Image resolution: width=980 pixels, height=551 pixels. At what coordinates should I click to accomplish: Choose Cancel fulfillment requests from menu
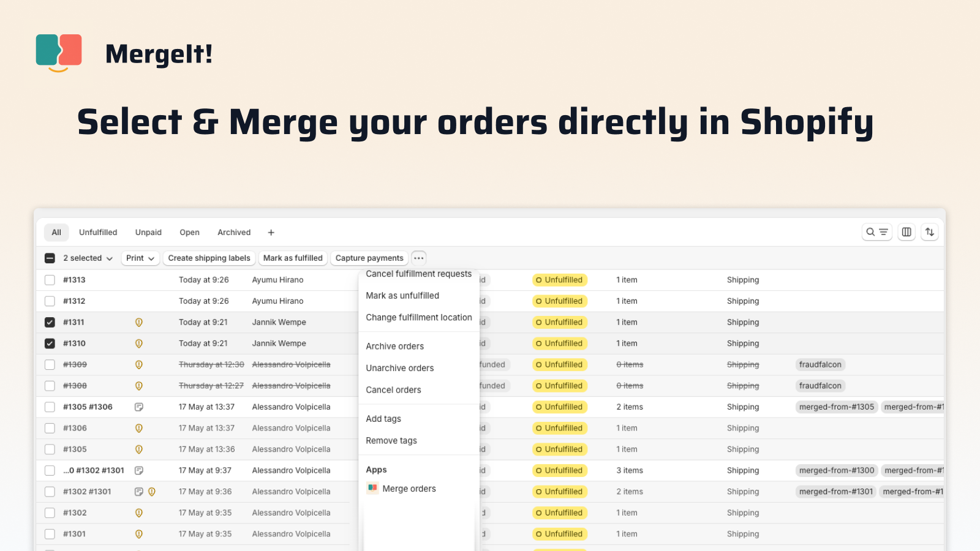coord(418,274)
